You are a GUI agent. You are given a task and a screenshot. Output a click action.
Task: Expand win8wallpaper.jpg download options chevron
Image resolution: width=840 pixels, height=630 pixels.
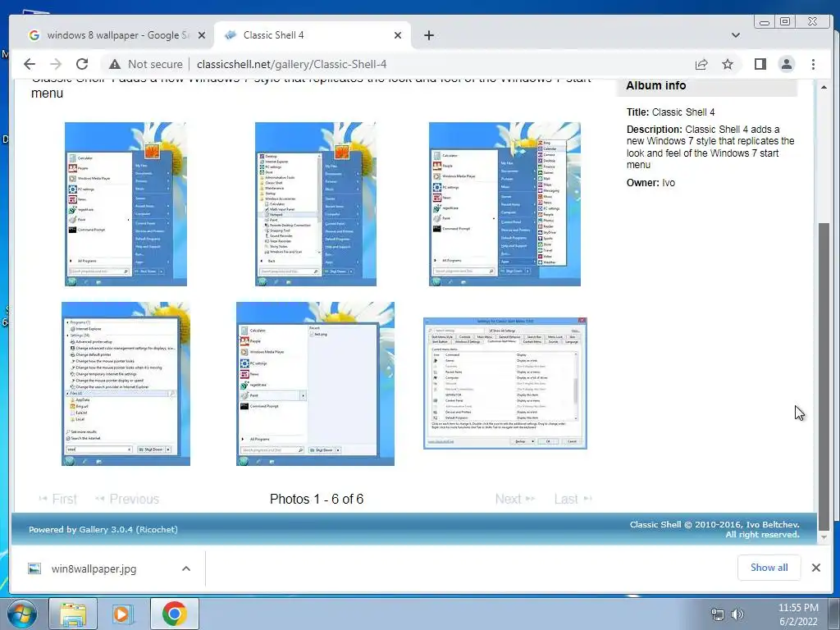pyautogui.click(x=186, y=568)
